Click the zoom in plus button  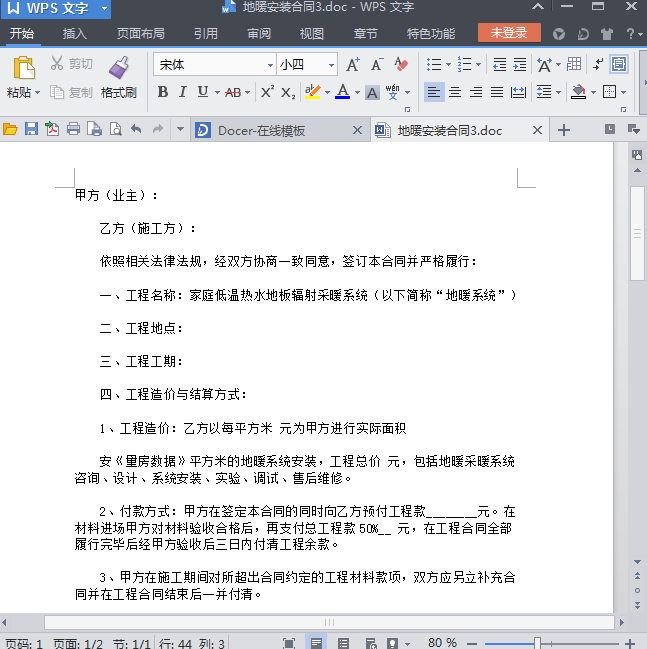click(630, 644)
